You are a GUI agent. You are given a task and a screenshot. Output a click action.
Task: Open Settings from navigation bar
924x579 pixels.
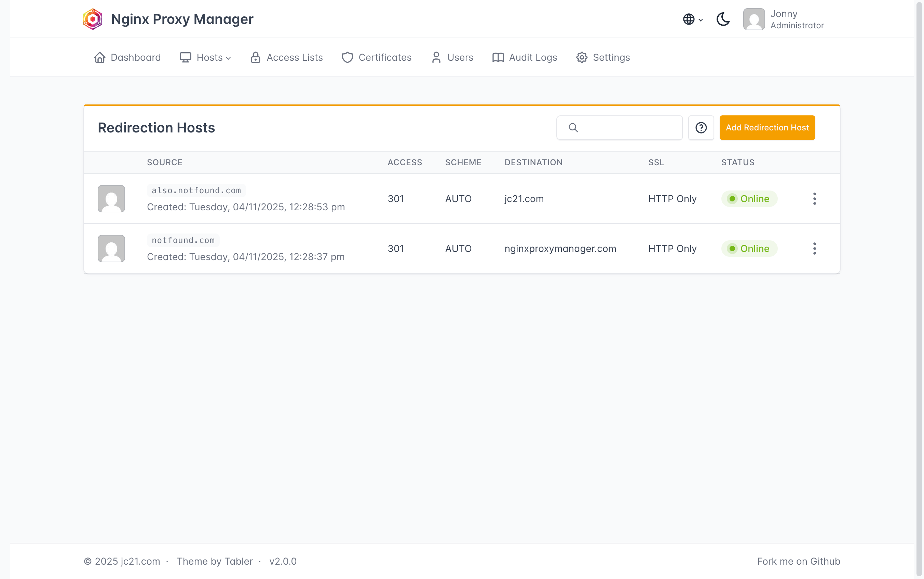click(603, 57)
